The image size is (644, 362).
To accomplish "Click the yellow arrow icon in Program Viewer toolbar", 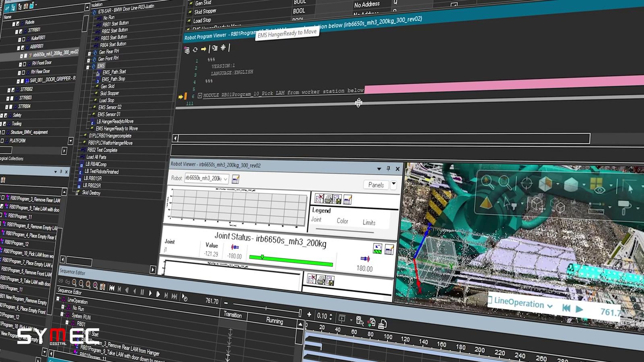I will (x=203, y=49).
